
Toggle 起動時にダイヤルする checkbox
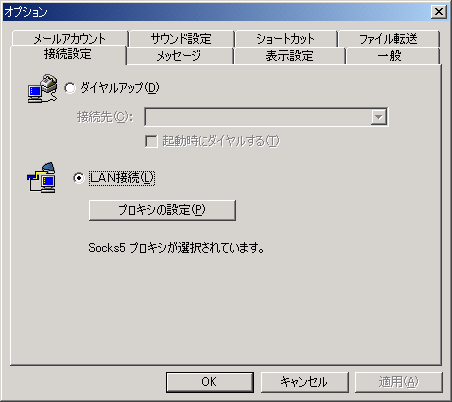point(151,141)
